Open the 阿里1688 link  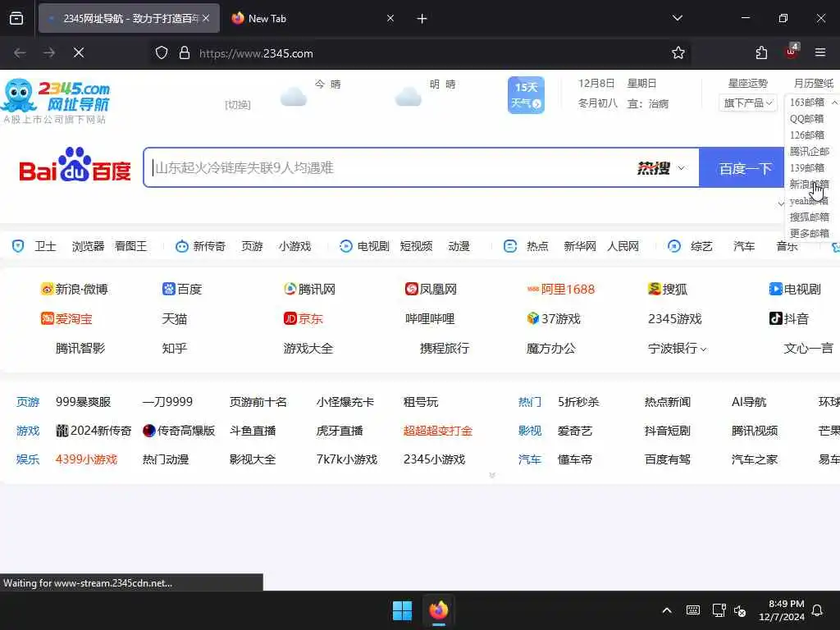click(x=561, y=290)
